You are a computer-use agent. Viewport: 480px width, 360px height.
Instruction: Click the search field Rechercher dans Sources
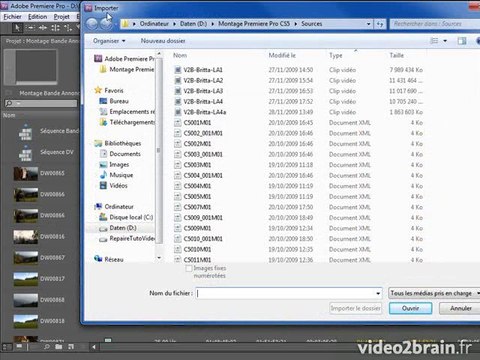(435, 24)
